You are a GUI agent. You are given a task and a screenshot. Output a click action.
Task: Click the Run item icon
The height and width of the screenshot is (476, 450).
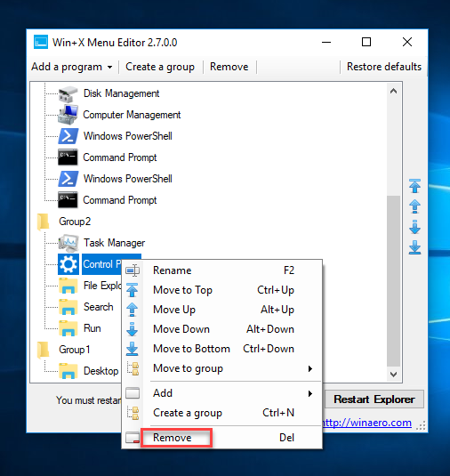click(68, 328)
